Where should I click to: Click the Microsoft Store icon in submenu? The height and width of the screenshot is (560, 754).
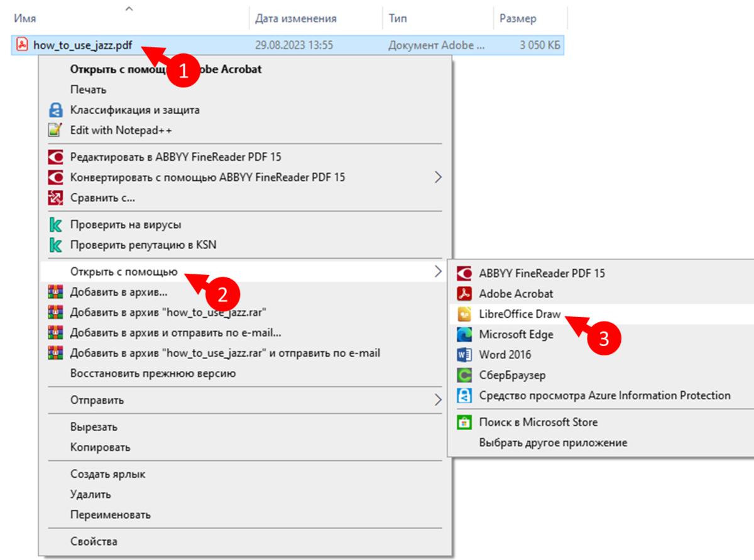click(x=464, y=423)
